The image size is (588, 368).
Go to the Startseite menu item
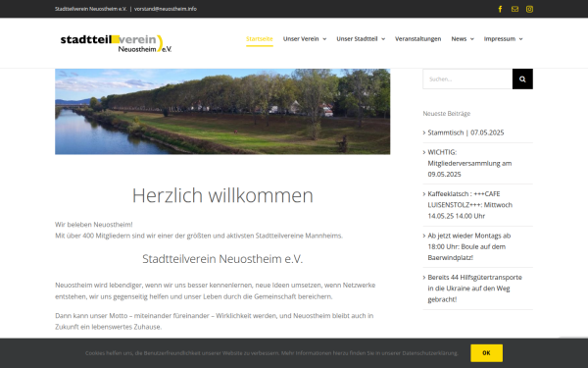point(259,38)
